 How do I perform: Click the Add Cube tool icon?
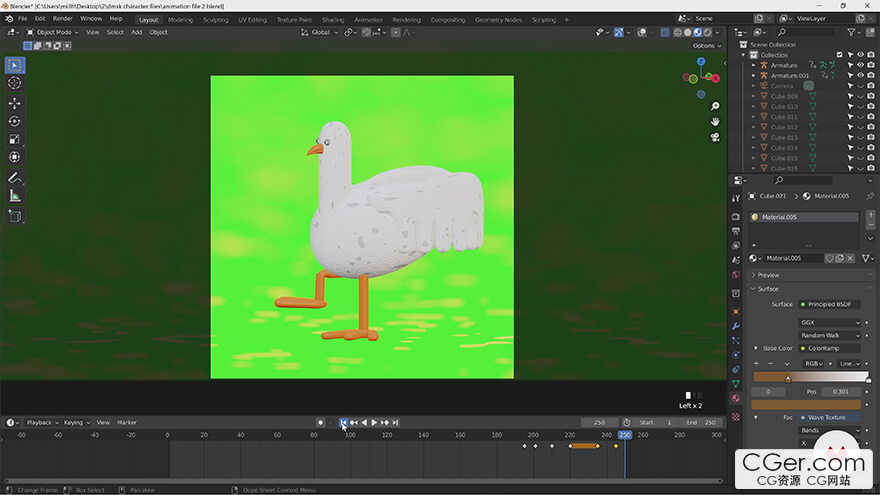14,215
